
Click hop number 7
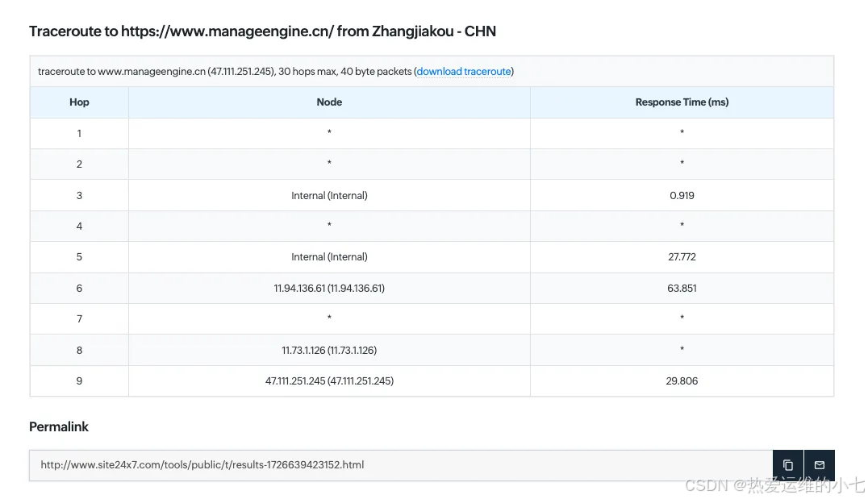point(79,319)
